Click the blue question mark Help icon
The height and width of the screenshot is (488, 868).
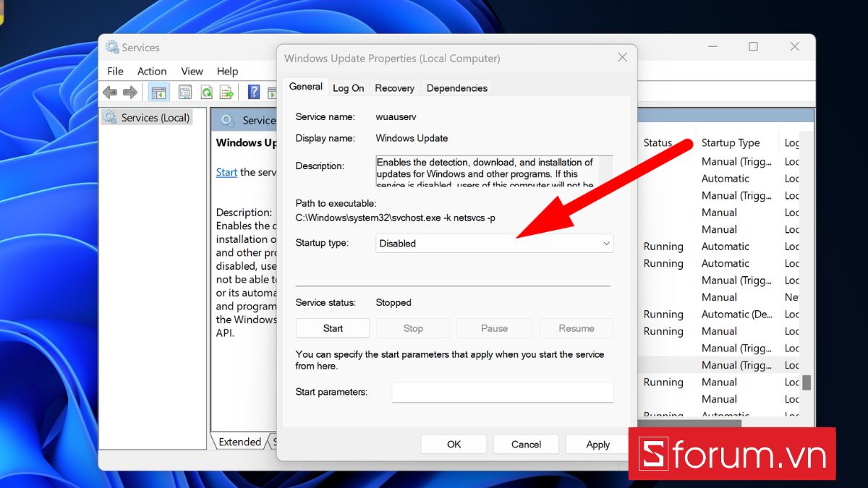click(x=254, y=92)
